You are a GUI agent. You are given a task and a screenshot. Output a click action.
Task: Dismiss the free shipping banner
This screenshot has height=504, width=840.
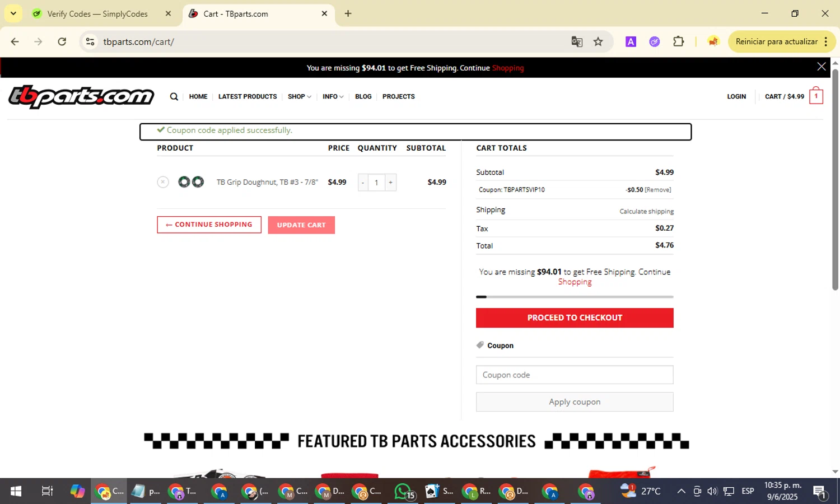[x=822, y=67]
